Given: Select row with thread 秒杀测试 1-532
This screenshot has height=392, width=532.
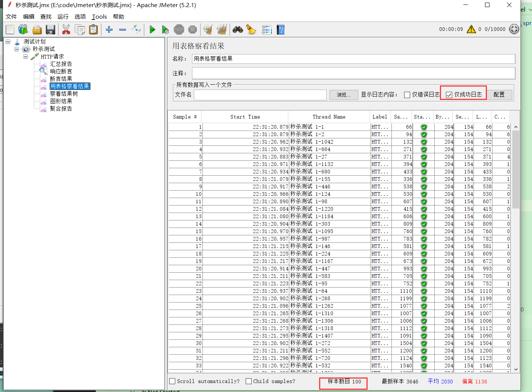Looking at the screenshot, I should tap(339, 366).
